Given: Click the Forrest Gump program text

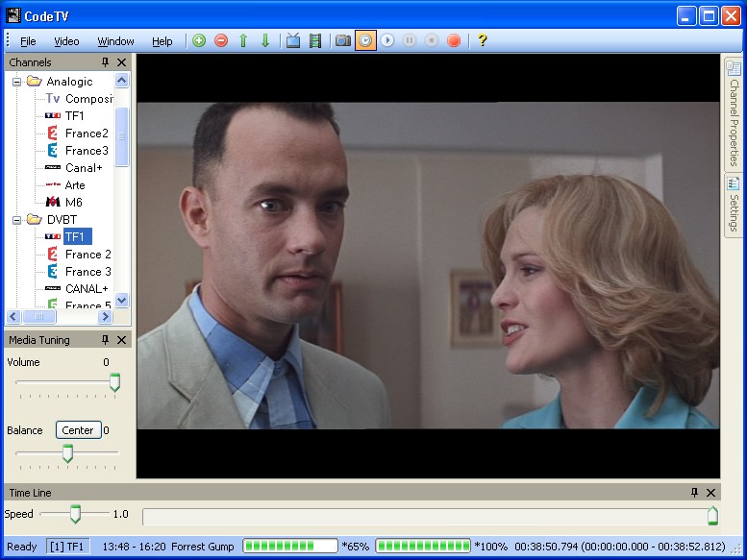Looking at the screenshot, I should pyautogui.click(x=203, y=547).
